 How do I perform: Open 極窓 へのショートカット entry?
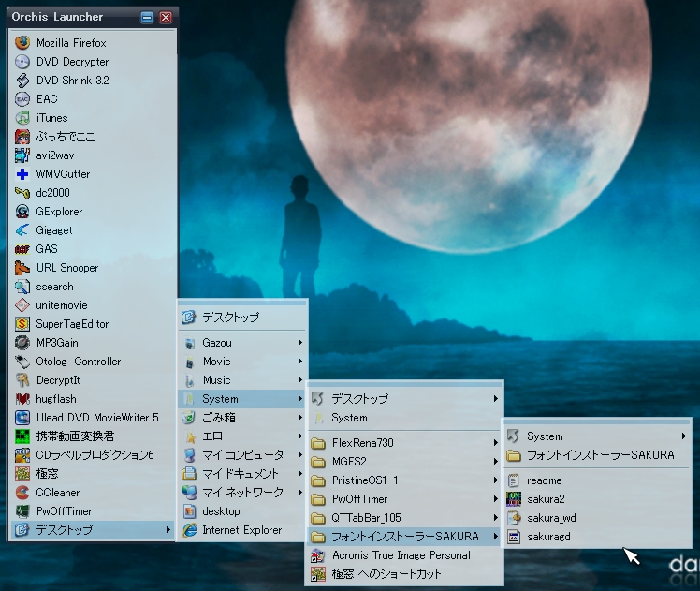click(404, 574)
